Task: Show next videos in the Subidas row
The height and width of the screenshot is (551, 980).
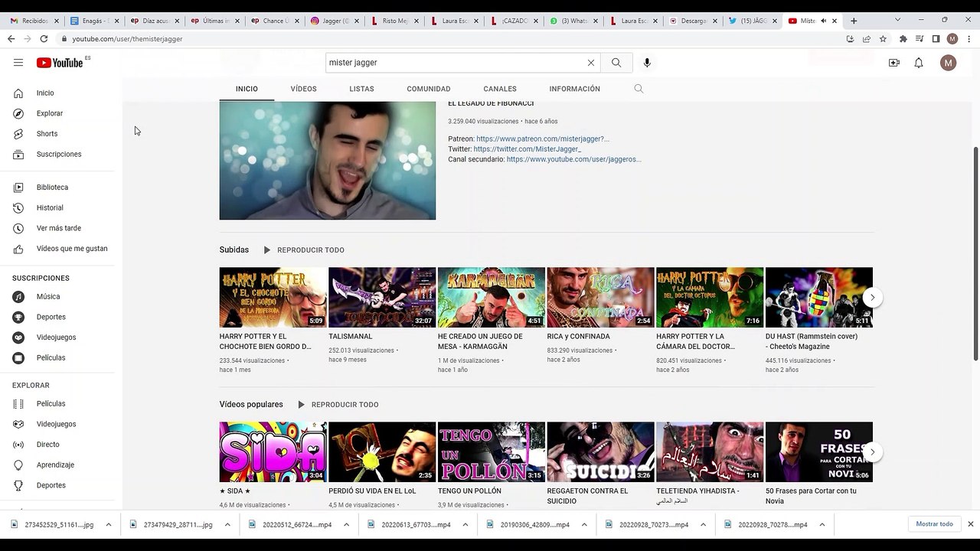Action: (x=872, y=298)
